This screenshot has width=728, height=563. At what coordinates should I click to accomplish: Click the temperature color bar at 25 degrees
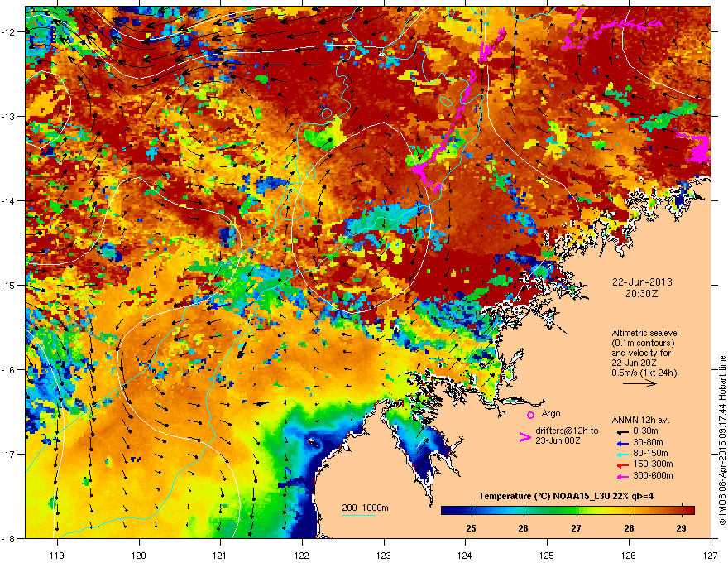pos(472,510)
